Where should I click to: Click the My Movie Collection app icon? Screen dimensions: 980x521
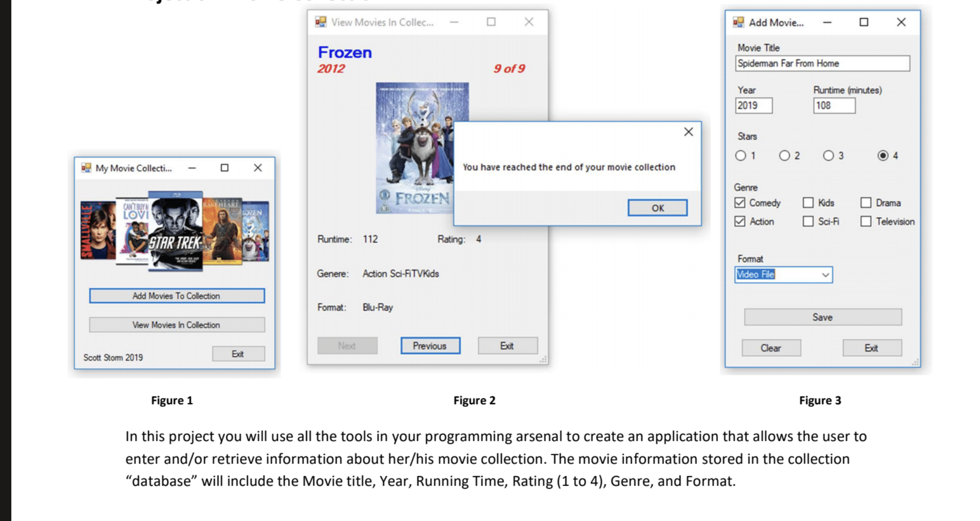86,168
